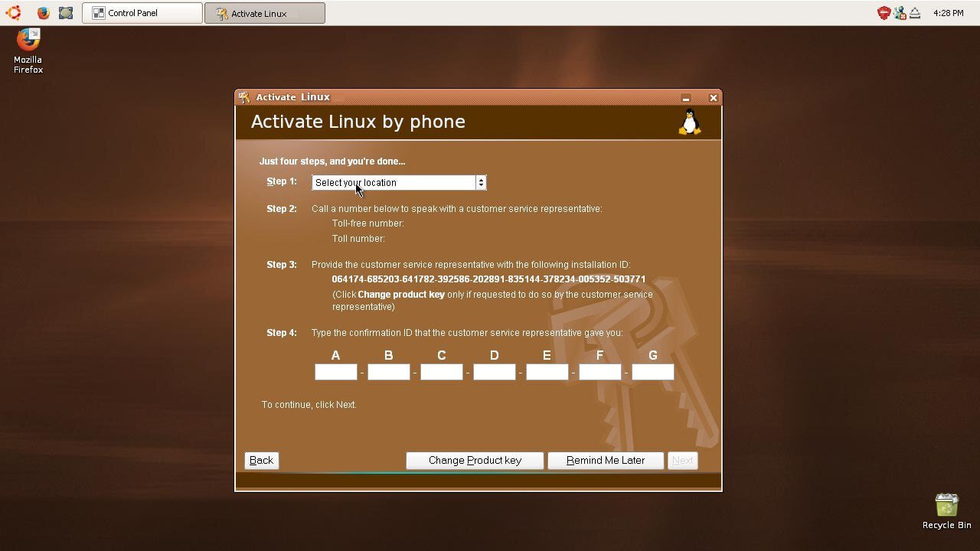Click the disabled Next button
The width and height of the screenshot is (980, 551).
[683, 460]
